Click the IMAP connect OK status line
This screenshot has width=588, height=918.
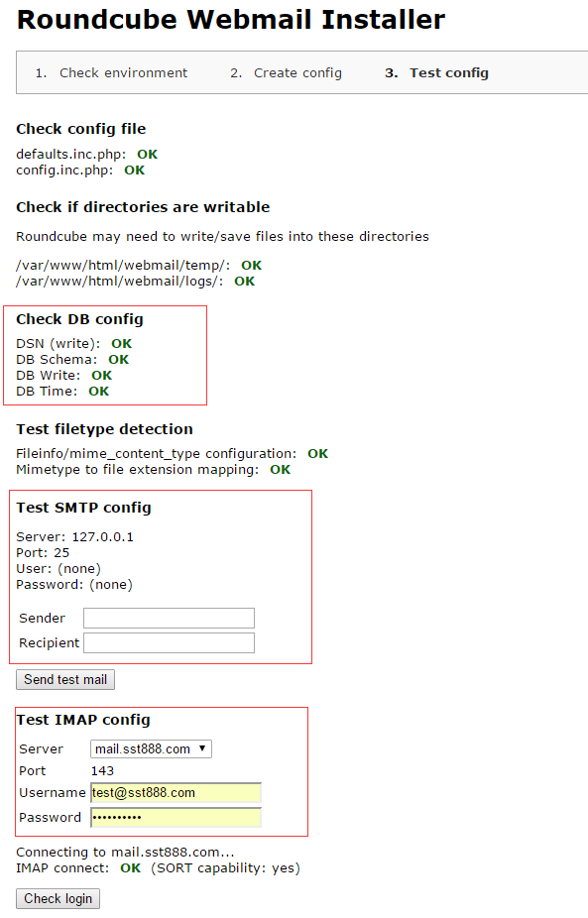pos(158,867)
